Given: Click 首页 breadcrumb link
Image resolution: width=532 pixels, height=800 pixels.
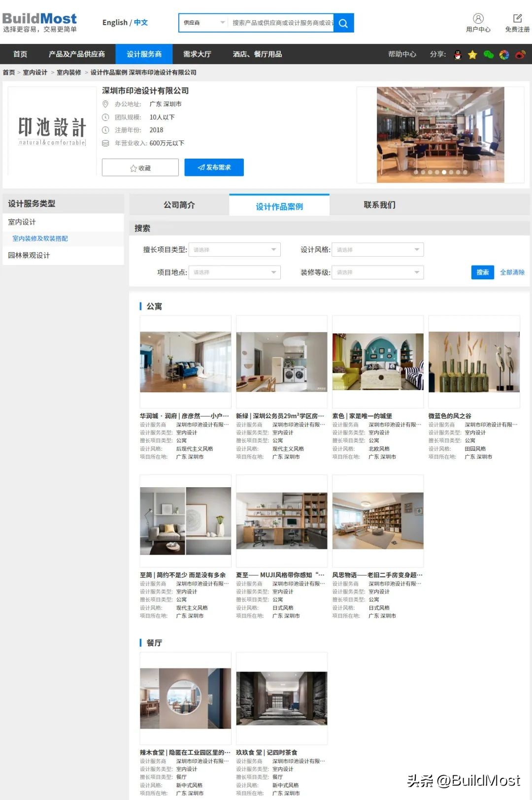Looking at the screenshot, I should (9, 72).
